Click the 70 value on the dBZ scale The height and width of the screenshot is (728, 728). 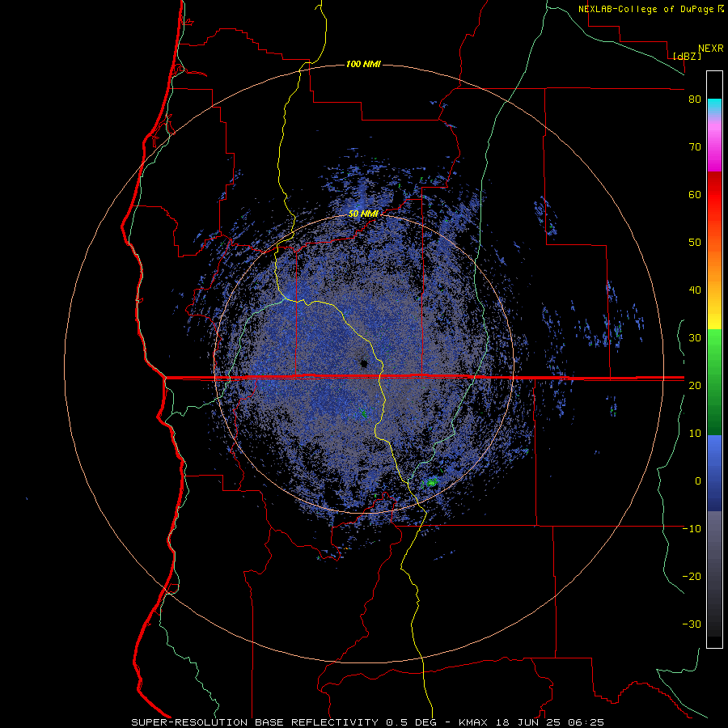695,147
